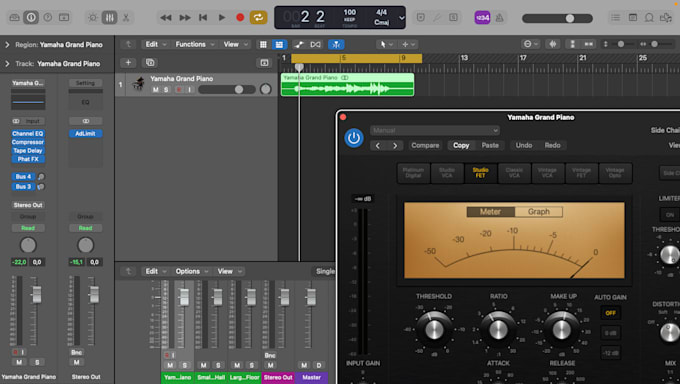Record-enable the Yamaha Grand Piano track header
The height and width of the screenshot is (384, 680).
[x=179, y=90]
